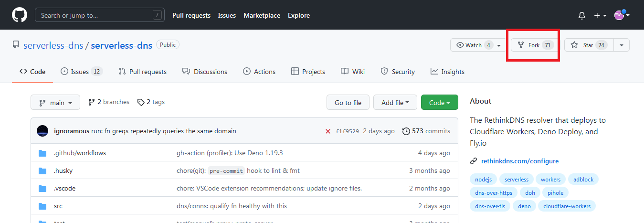The image size is (644, 223).
Task: Click the serverless topic tag
Action: coord(517,180)
